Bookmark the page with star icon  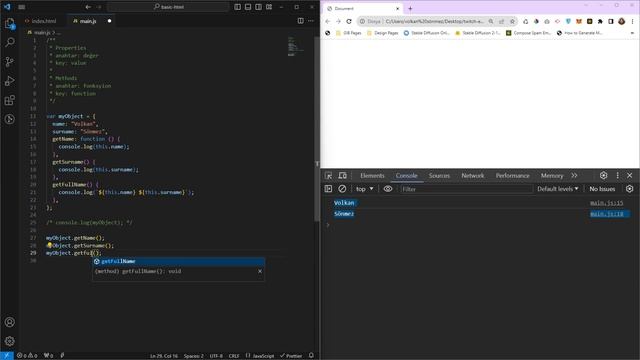[x=512, y=21]
